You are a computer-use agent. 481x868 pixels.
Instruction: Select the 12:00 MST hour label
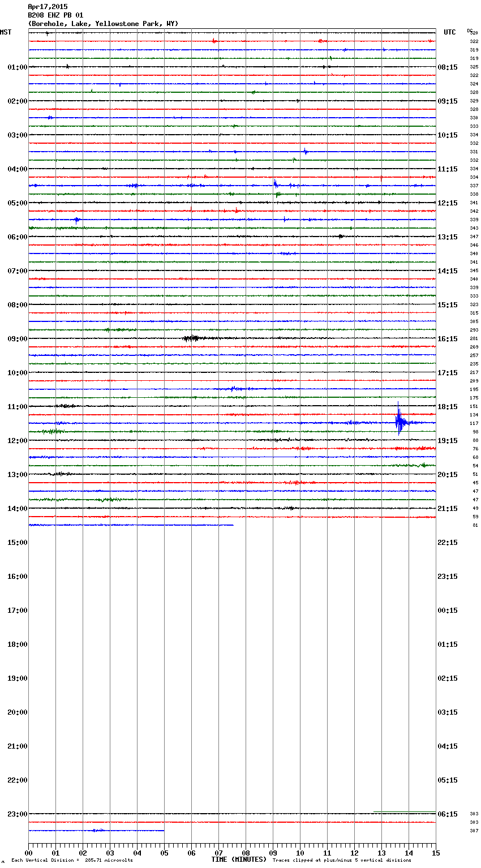click(x=18, y=441)
